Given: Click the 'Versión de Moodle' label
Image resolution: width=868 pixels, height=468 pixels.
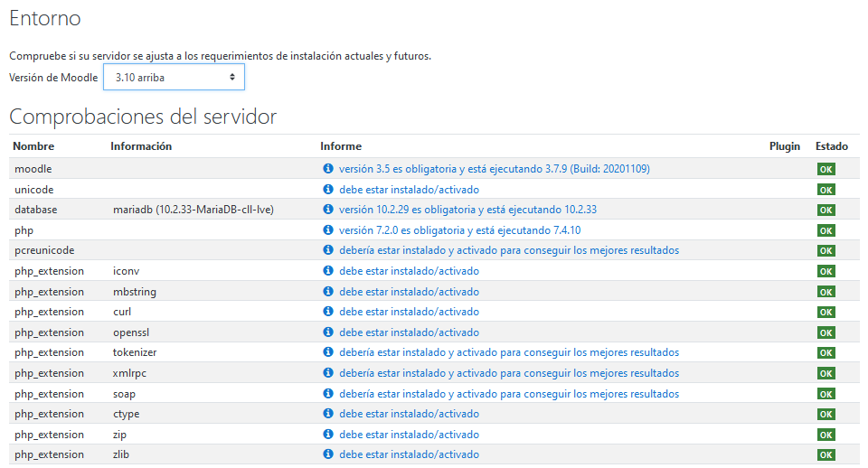Looking at the screenshot, I should [x=53, y=78].
